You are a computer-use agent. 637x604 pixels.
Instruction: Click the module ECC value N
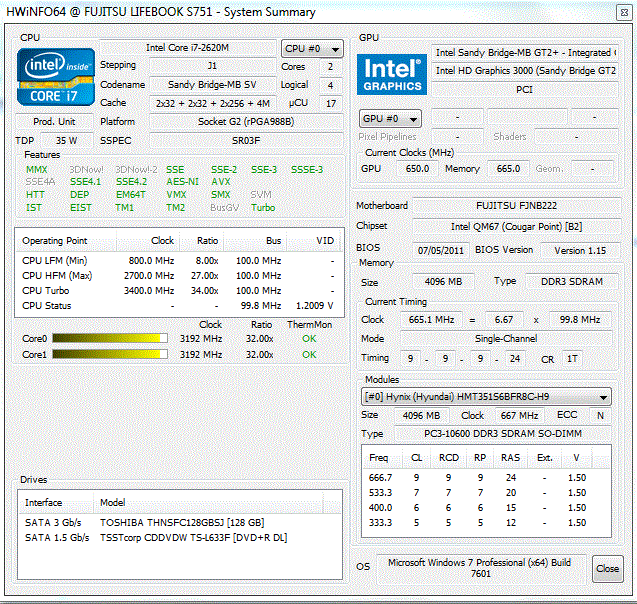click(x=600, y=416)
